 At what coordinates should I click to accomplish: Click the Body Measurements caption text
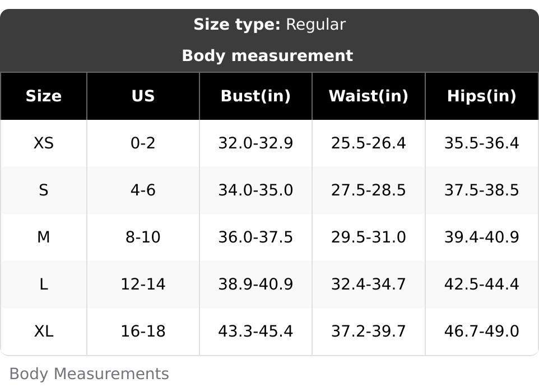pyautogui.click(x=89, y=374)
